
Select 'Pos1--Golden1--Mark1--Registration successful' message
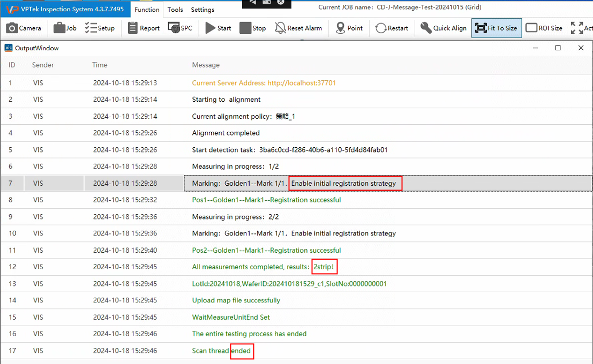coord(266,200)
